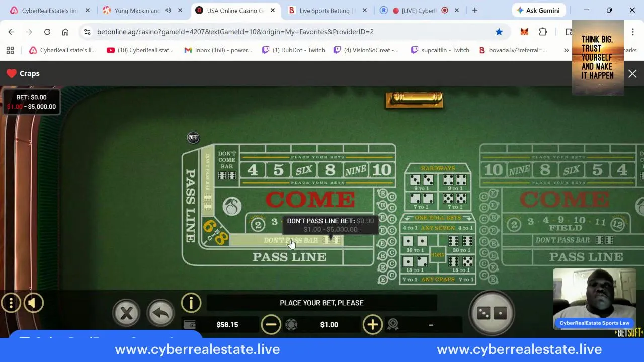
Task: Open the browser home page icon
Action: (65, 32)
